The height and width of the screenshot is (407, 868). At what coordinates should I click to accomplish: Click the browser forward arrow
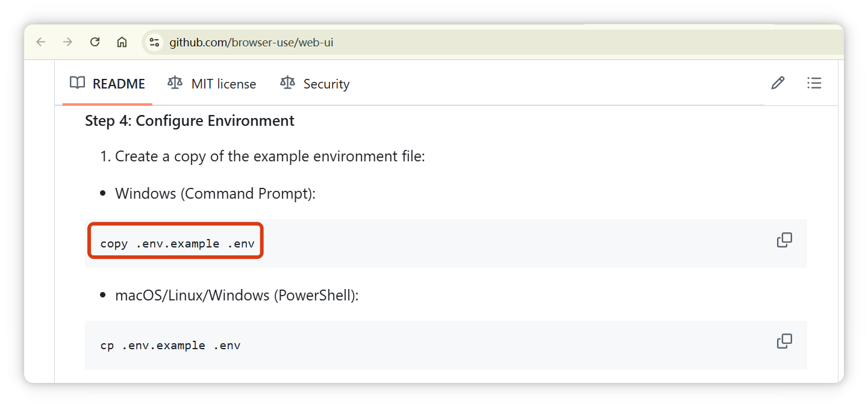point(68,42)
